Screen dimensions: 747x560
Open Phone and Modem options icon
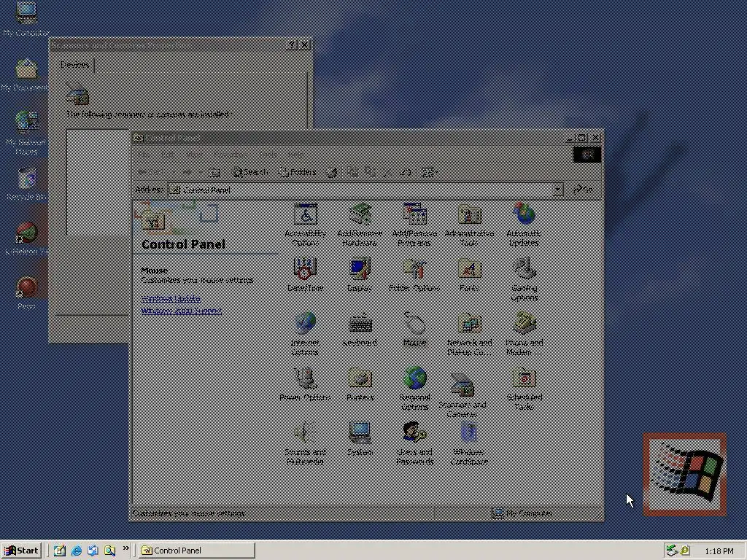[x=524, y=334]
